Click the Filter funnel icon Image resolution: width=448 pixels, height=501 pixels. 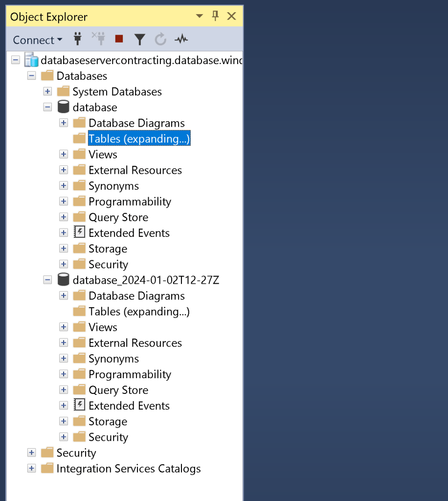tap(139, 39)
